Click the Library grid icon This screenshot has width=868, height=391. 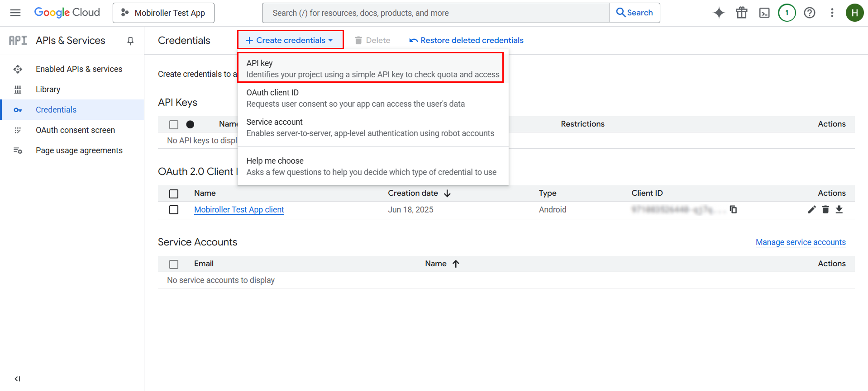18,90
